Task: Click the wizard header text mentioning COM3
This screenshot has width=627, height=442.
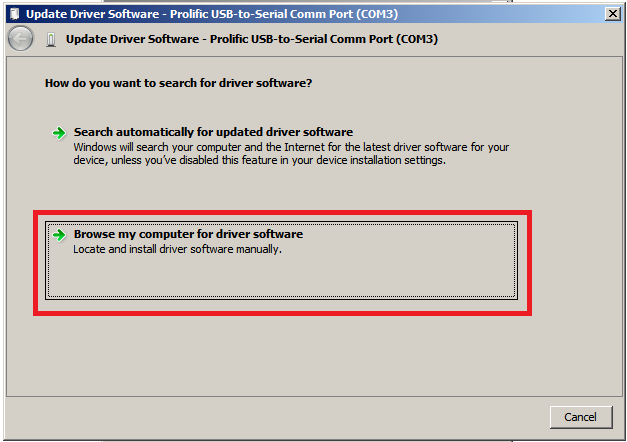Action: [x=252, y=39]
